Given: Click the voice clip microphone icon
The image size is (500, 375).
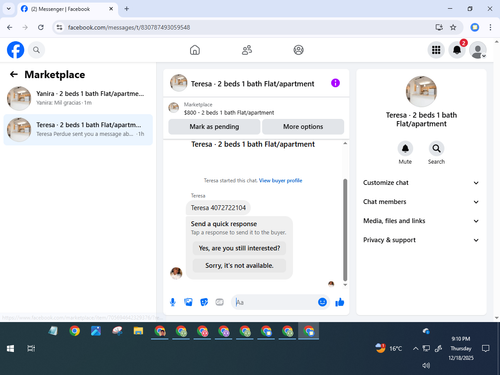Looking at the screenshot, I should click(x=173, y=302).
